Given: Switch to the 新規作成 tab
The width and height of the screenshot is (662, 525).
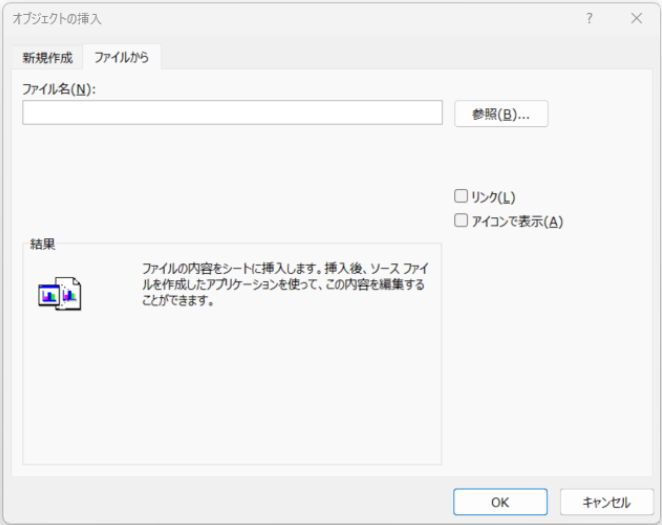Looking at the screenshot, I should [47, 58].
